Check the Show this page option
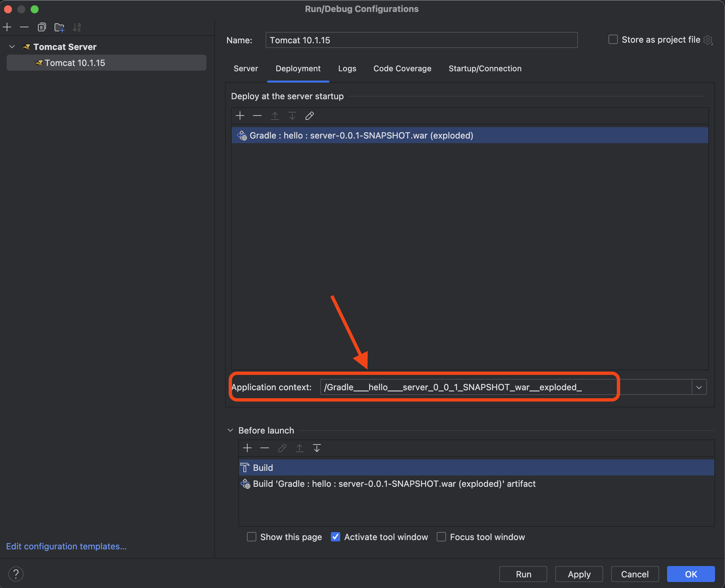Viewport: 725px width, 588px height. (x=252, y=537)
